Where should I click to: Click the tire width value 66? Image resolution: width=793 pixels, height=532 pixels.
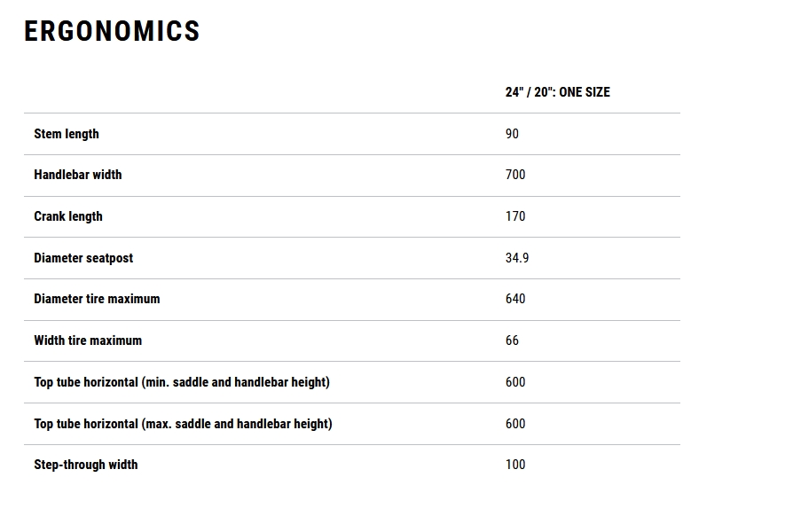[x=512, y=340]
